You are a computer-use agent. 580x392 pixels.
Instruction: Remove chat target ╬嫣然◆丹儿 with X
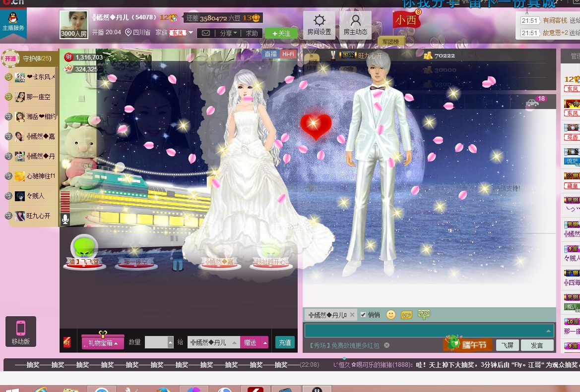point(352,315)
